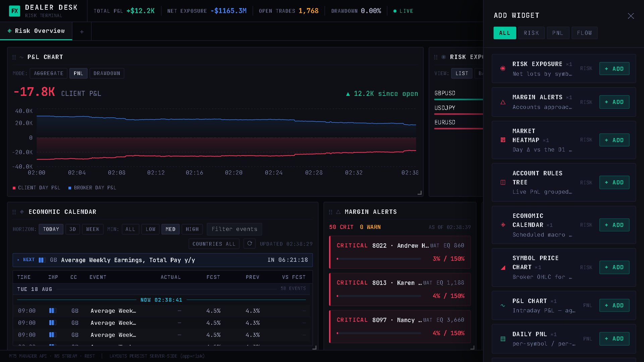Select List view in Risk Exposure panel
This screenshot has height=362, width=644.
(462, 73)
